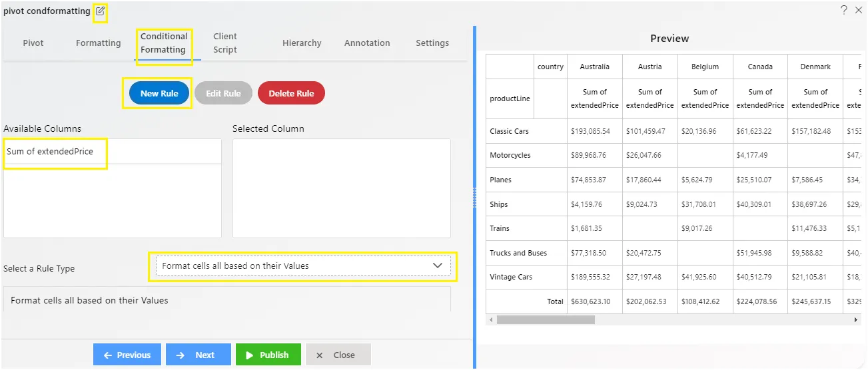Click the panel splitter grip handle
This screenshot has width=868, height=370.
pyautogui.click(x=474, y=197)
